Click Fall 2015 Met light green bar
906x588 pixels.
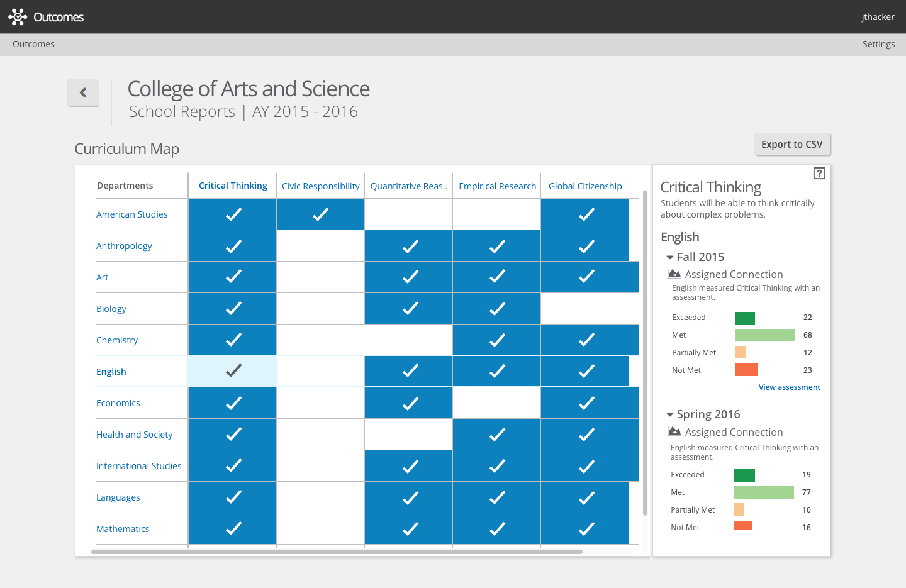(764, 335)
